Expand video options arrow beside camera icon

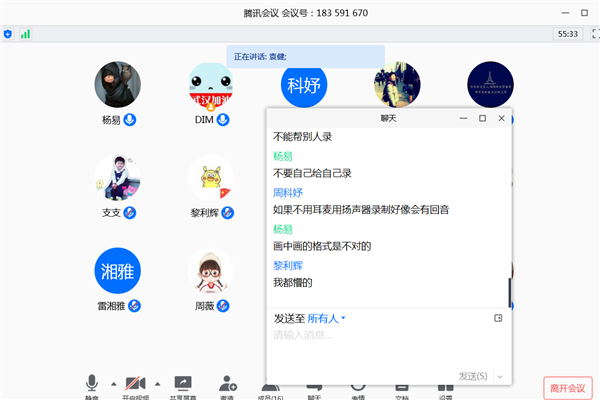pyautogui.click(x=157, y=384)
